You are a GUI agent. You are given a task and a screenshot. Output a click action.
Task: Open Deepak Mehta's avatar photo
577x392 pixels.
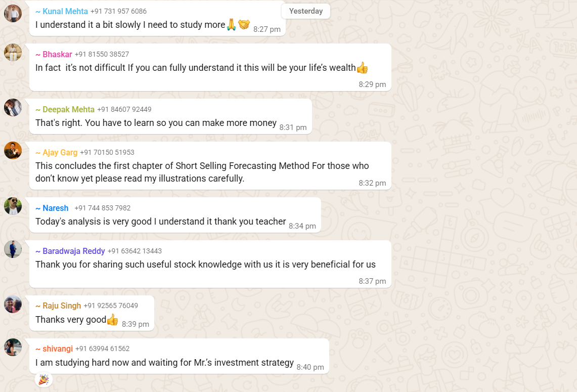coord(13,108)
